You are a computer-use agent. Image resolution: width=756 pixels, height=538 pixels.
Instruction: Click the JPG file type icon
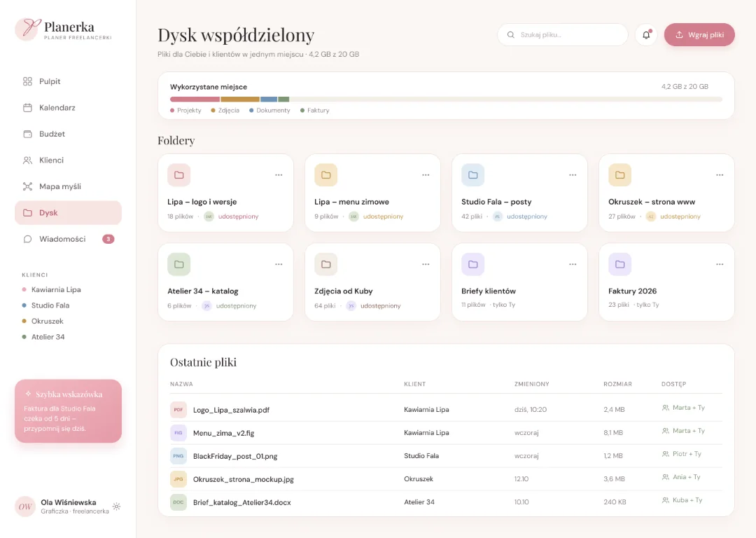pyautogui.click(x=178, y=479)
